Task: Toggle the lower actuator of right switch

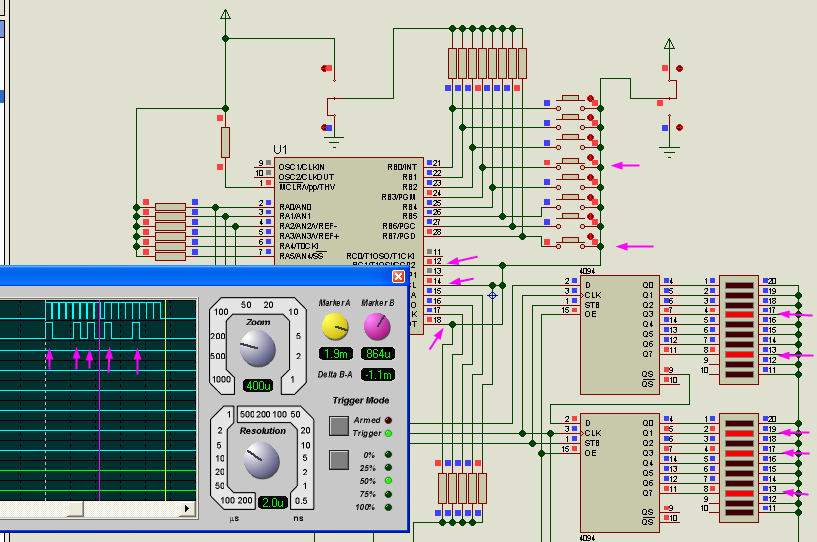Action: [x=680, y=128]
